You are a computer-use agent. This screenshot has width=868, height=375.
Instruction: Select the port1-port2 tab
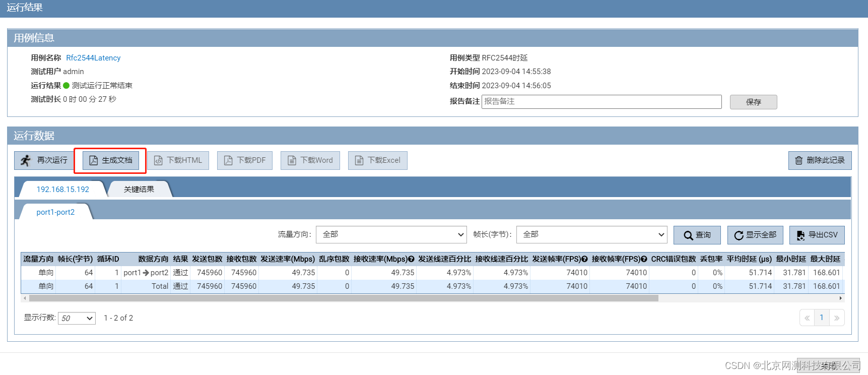[55, 212]
